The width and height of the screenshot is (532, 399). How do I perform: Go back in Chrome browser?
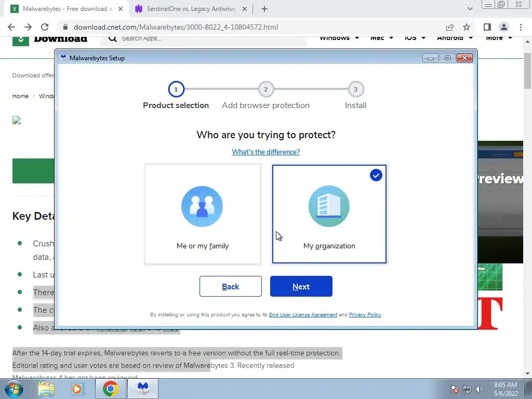11,27
